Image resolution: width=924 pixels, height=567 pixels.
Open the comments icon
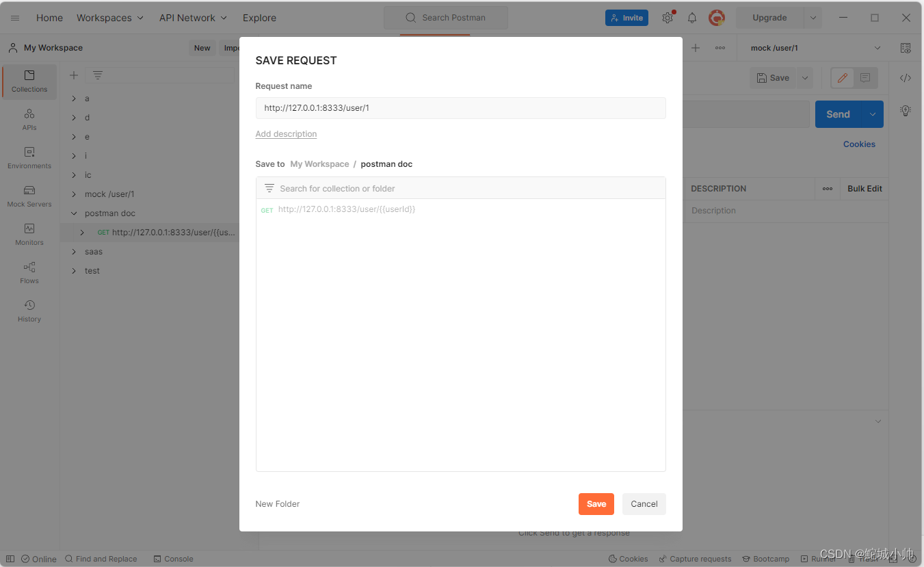pyautogui.click(x=865, y=78)
